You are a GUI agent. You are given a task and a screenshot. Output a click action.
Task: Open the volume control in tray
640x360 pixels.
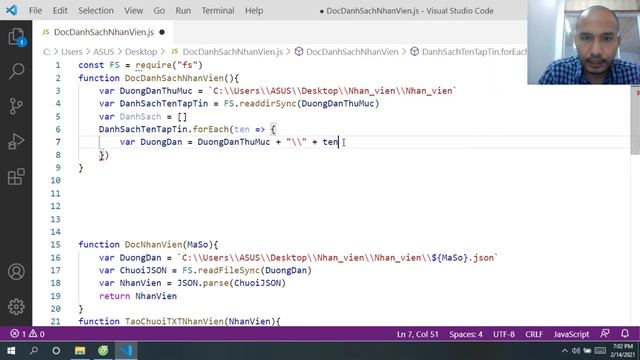coord(576,351)
